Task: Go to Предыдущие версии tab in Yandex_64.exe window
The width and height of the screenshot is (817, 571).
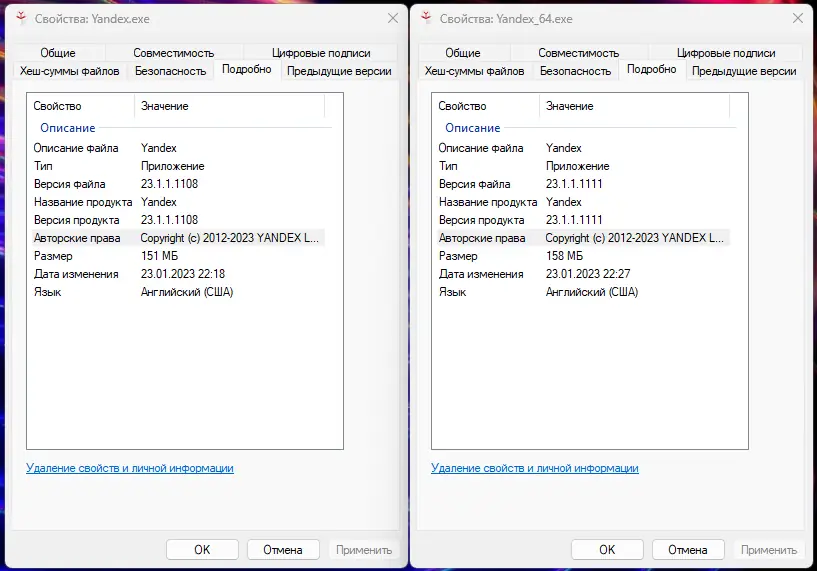Action: coord(744,71)
